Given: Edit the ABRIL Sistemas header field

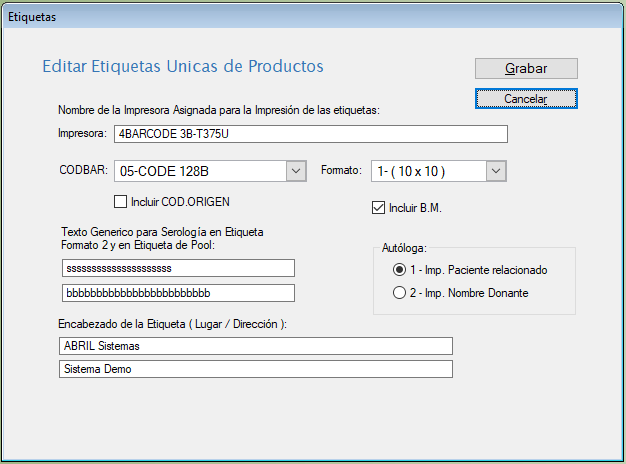Looking at the screenshot, I should [255, 346].
